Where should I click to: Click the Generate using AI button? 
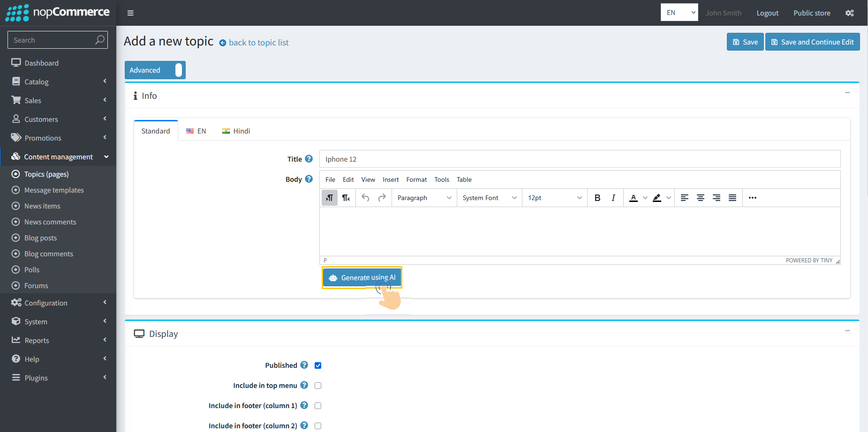(x=362, y=277)
